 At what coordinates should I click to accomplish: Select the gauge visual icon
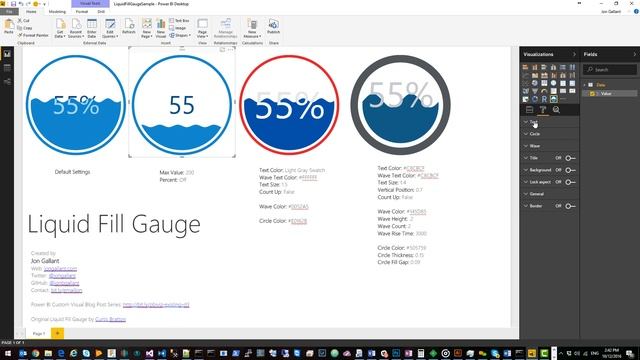(544, 91)
